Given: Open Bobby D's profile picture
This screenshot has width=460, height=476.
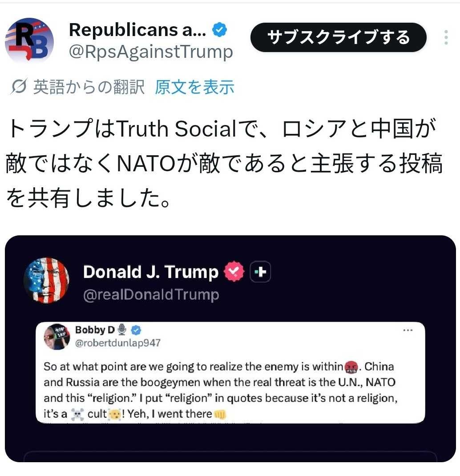Looking at the screenshot, I should (56, 336).
